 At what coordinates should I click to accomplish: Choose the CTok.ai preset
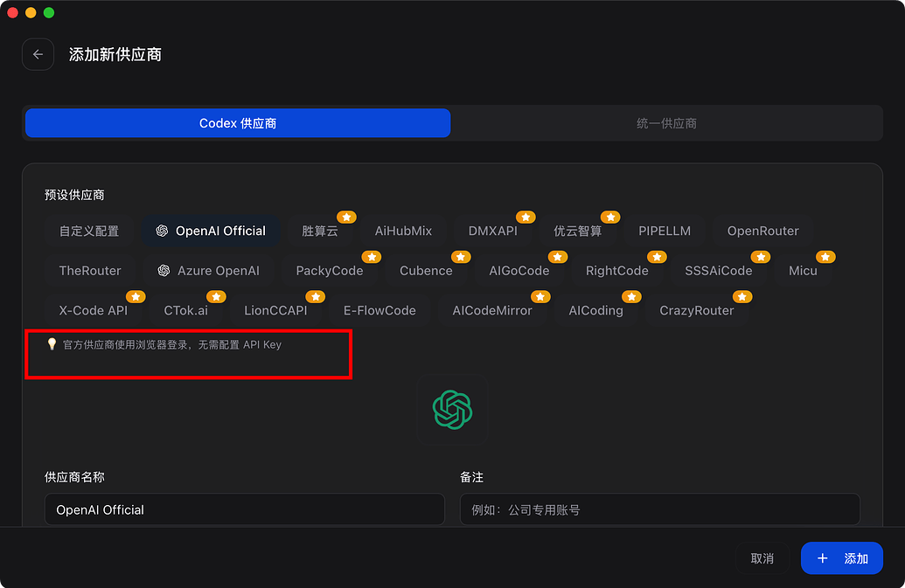coord(186,310)
